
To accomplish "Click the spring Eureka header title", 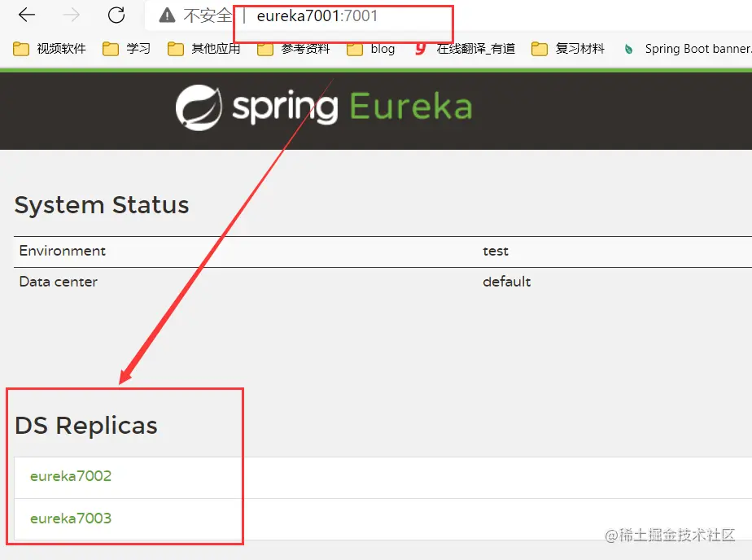I will click(x=352, y=107).
